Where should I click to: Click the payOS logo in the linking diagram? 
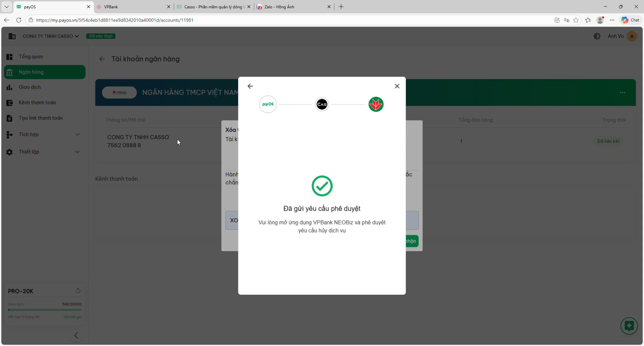(x=268, y=104)
